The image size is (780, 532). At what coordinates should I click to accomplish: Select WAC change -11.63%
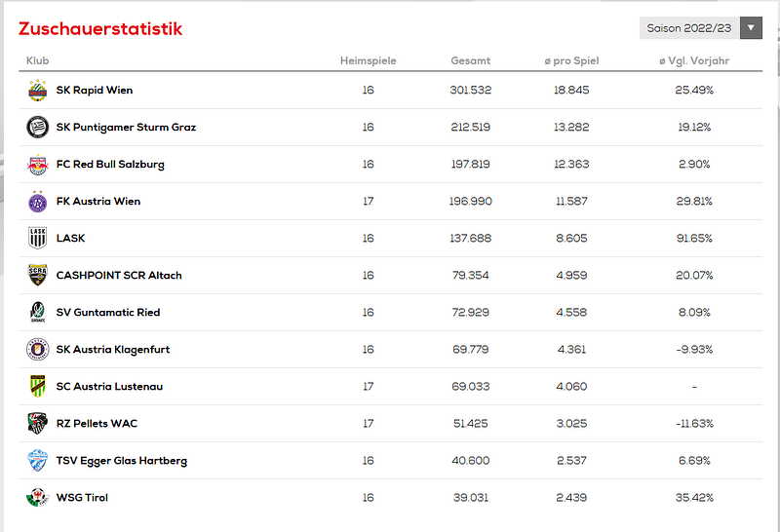point(694,424)
